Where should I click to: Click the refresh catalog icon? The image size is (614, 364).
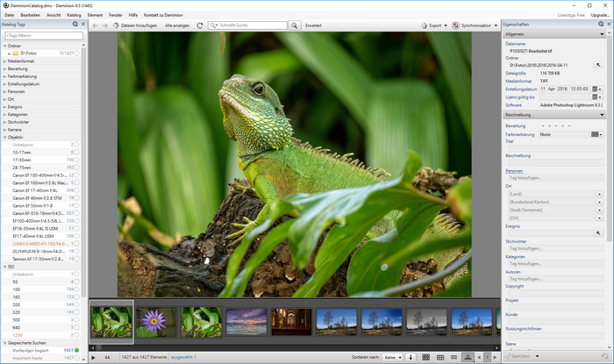pyautogui.click(x=200, y=25)
